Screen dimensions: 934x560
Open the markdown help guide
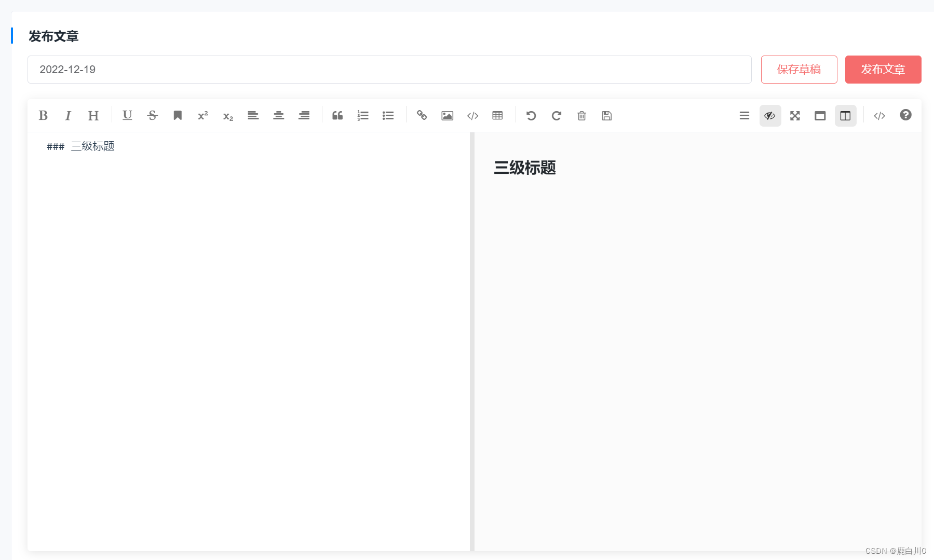click(x=905, y=115)
